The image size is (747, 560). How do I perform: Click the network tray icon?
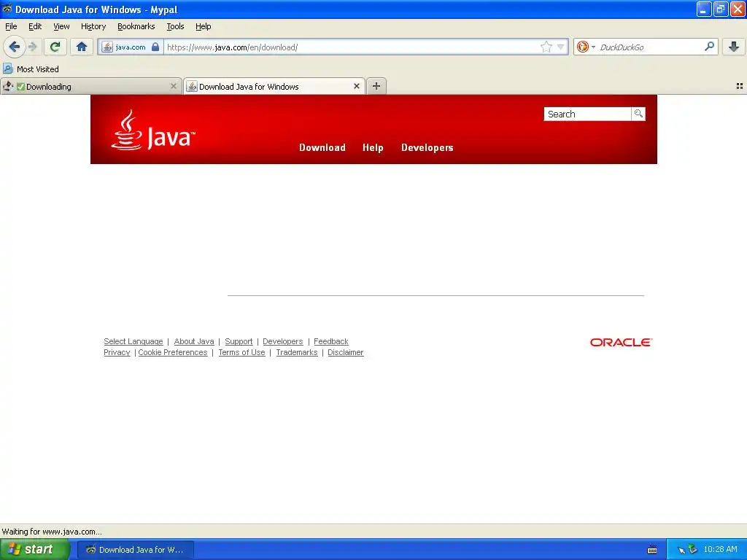click(x=693, y=550)
